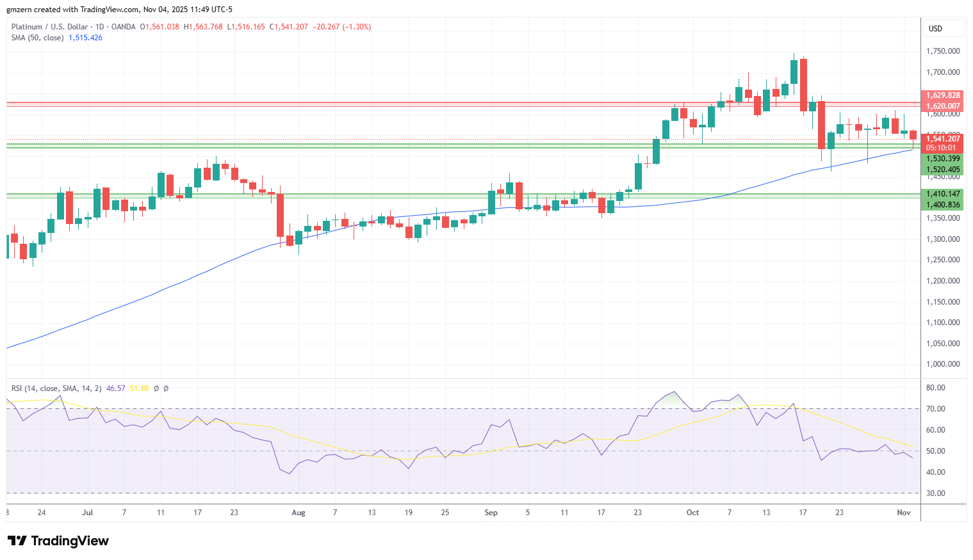The image size is (973, 560).
Task: Click the 1,629.828 red resistance price label
Action: (943, 95)
